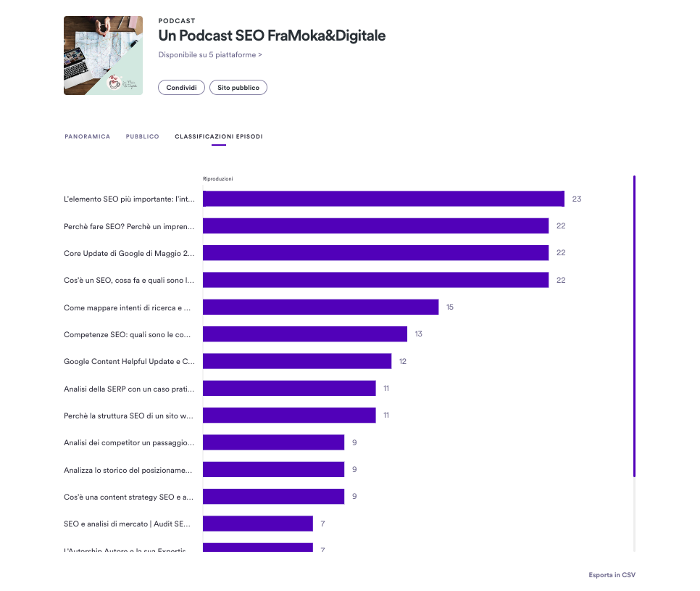The width and height of the screenshot is (700, 591).
Task: Click the top bar with 23 plays
Action: tap(383, 199)
